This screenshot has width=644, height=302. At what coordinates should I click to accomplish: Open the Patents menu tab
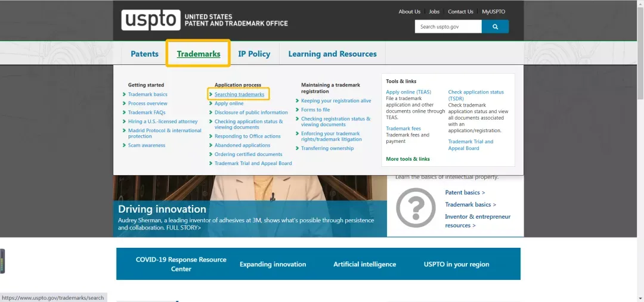click(144, 54)
